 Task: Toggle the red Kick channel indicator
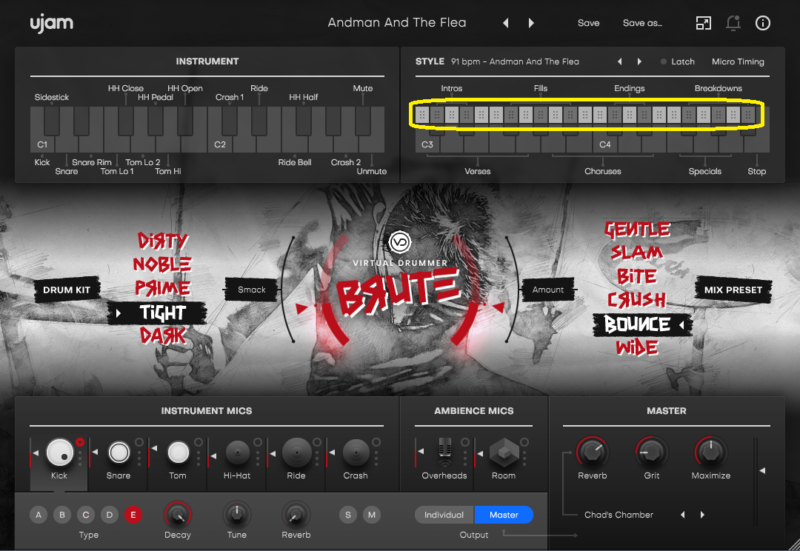coord(80,442)
